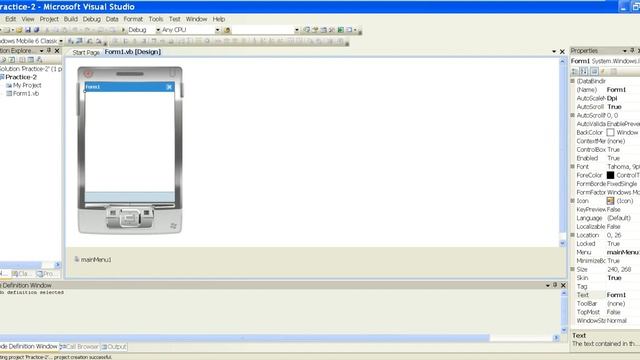Screen dimensions: 640x360
Task: Click the Locked property value True
Action: [613, 244]
